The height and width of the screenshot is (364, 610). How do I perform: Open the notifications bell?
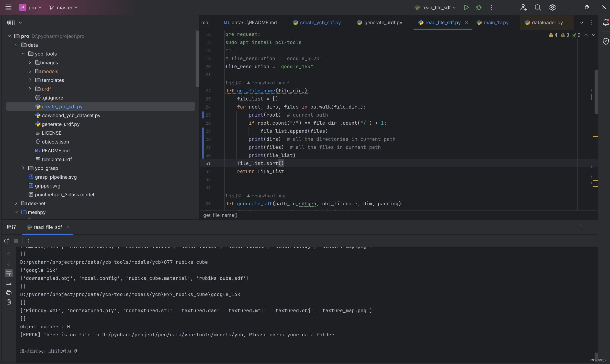coord(605,22)
